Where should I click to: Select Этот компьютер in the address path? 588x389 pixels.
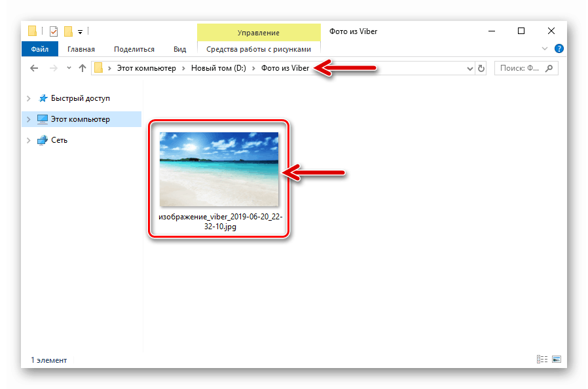pos(146,68)
